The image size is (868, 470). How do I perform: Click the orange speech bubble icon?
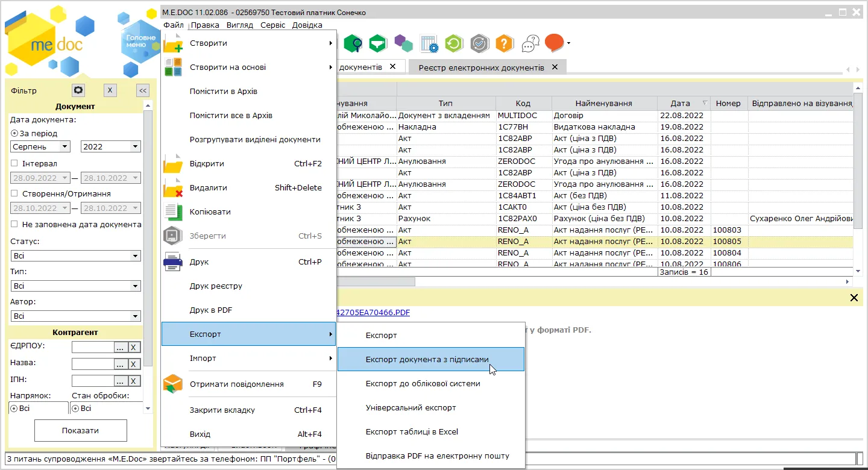click(x=554, y=43)
